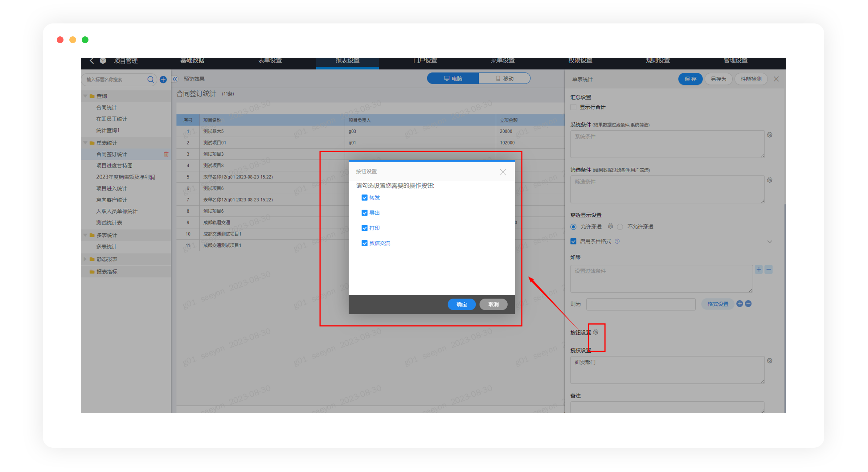Viewport: 868px width, 472px height.
Task: Select the 不允许穿透 radio button
Action: pos(620,227)
